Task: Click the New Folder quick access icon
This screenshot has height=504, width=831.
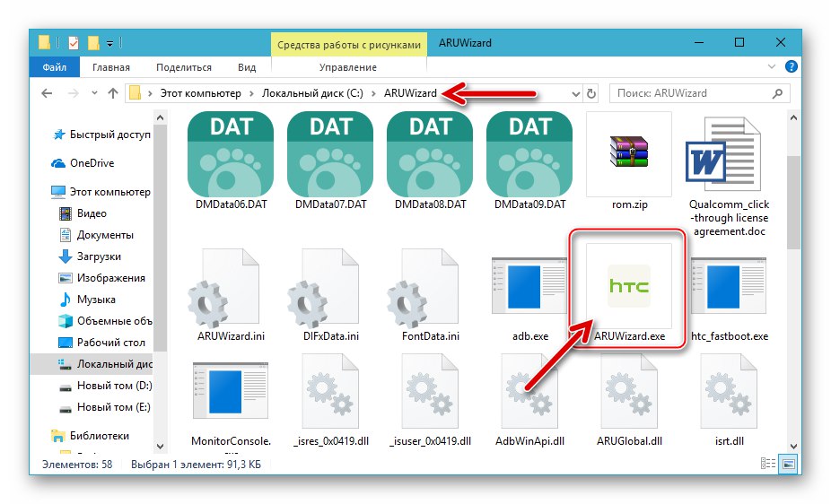Action: [x=93, y=43]
